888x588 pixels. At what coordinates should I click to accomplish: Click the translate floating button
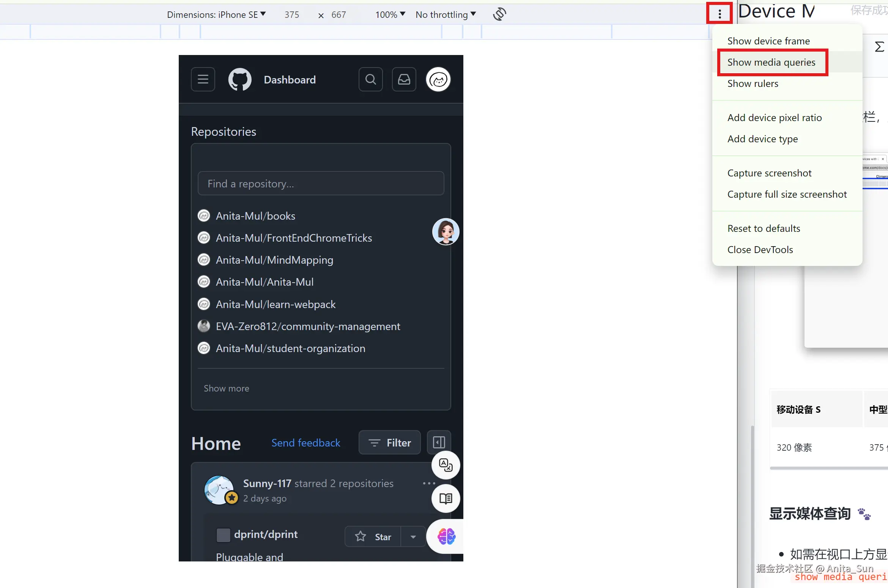tap(446, 465)
